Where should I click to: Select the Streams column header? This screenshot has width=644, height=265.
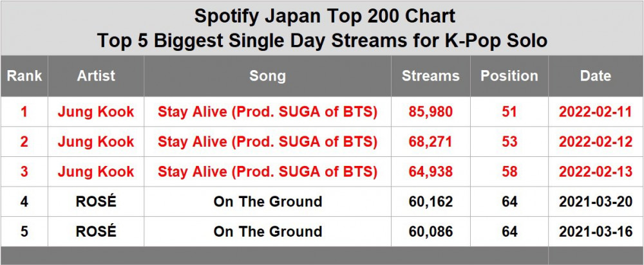tap(430, 76)
